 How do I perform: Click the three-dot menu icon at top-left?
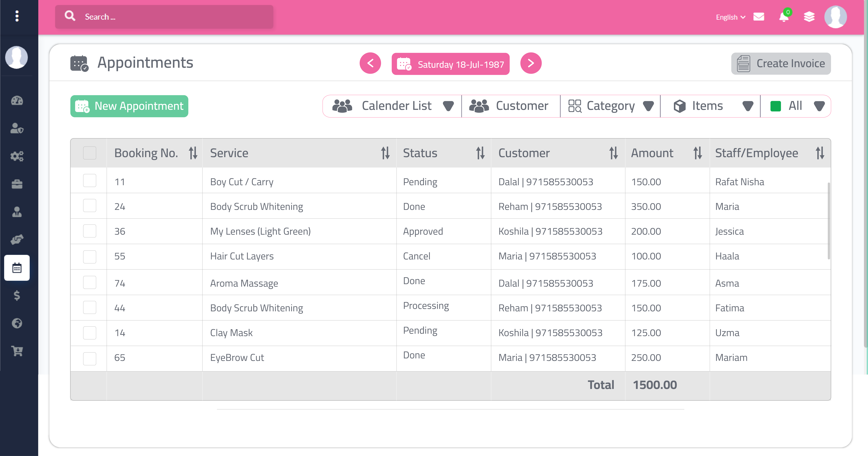(17, 16)
